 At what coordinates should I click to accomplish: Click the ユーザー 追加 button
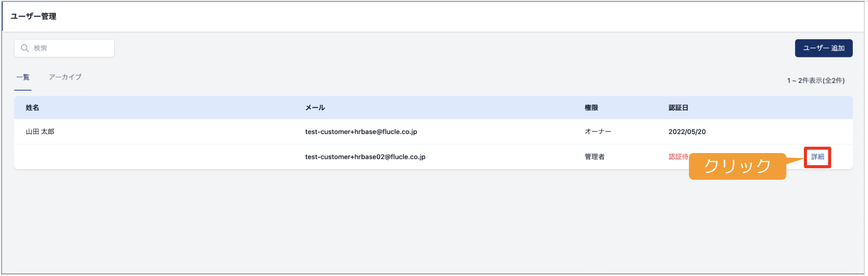click(x=824, y=48)
